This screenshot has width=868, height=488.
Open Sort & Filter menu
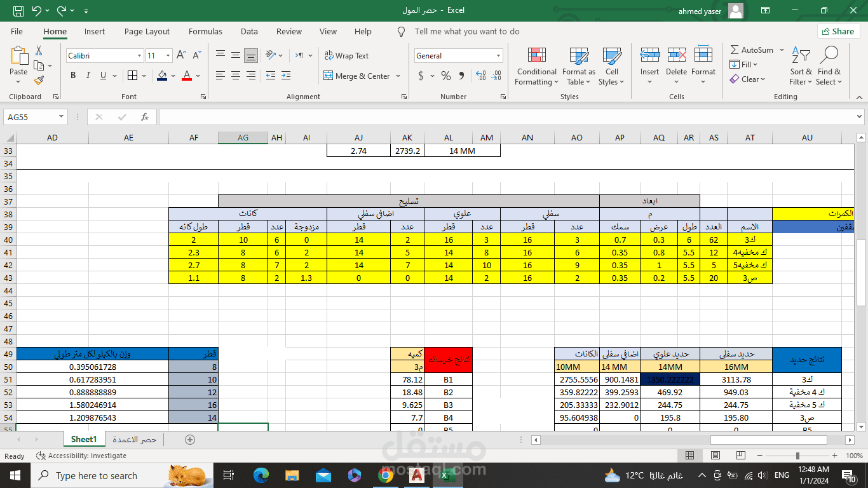tap(801, 66)
